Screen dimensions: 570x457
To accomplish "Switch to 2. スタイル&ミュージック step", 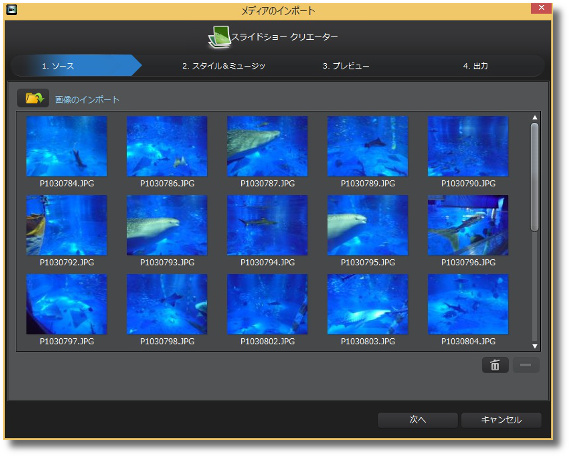I will tap(224, 66).
